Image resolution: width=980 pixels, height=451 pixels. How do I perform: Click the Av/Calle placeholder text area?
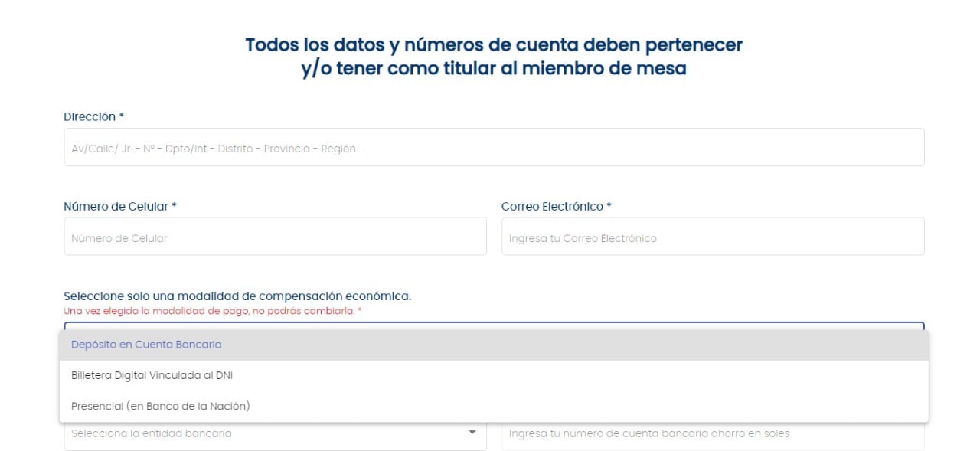[x=211, y=149]
